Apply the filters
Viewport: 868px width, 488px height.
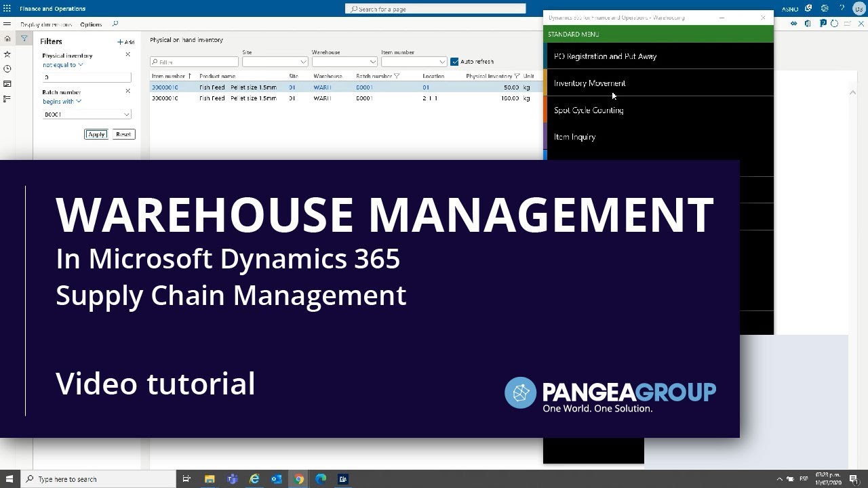point(96,134)
